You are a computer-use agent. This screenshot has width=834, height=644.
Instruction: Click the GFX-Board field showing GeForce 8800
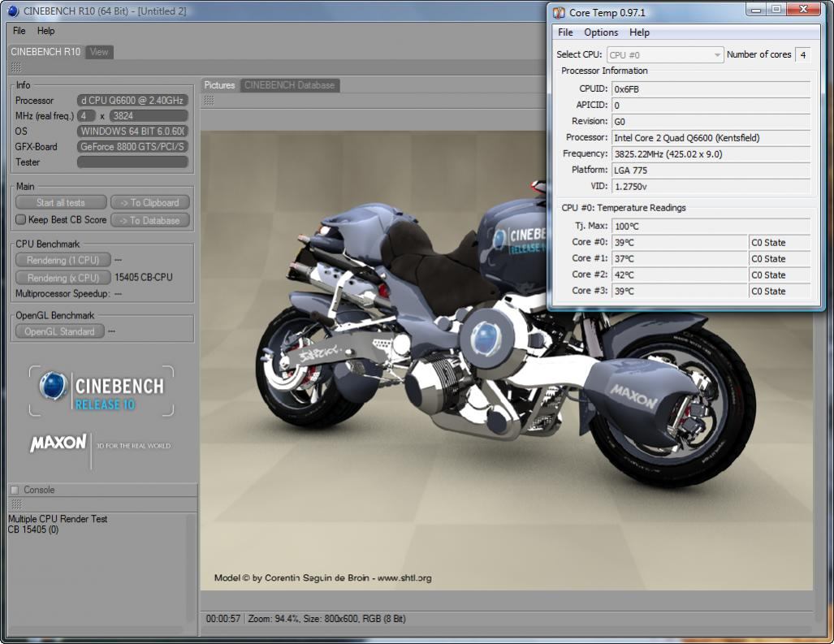click(132, 147)
